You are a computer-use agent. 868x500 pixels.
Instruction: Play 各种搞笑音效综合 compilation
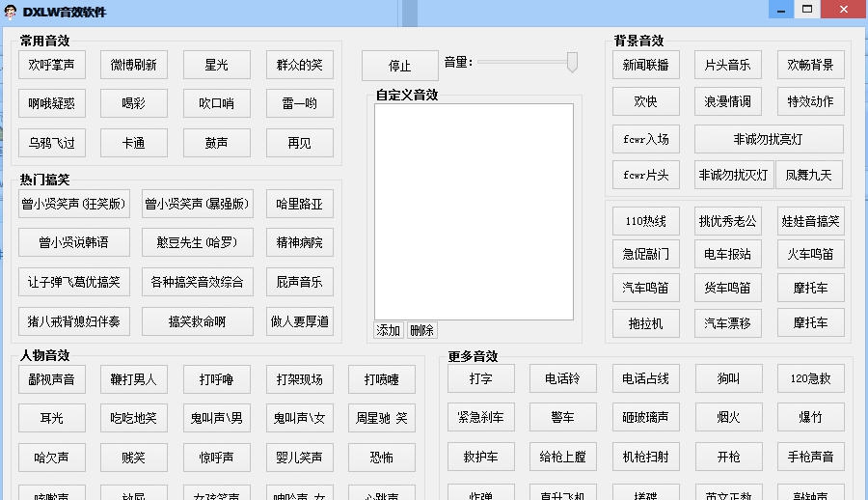[197, 282]
